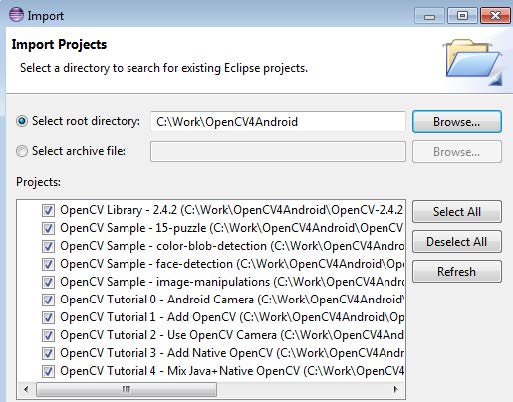Select the 'OpenCV Sample - 15-puzzle' row text
513x402 pixels.
pyautogui.click(x=232, y=228)
